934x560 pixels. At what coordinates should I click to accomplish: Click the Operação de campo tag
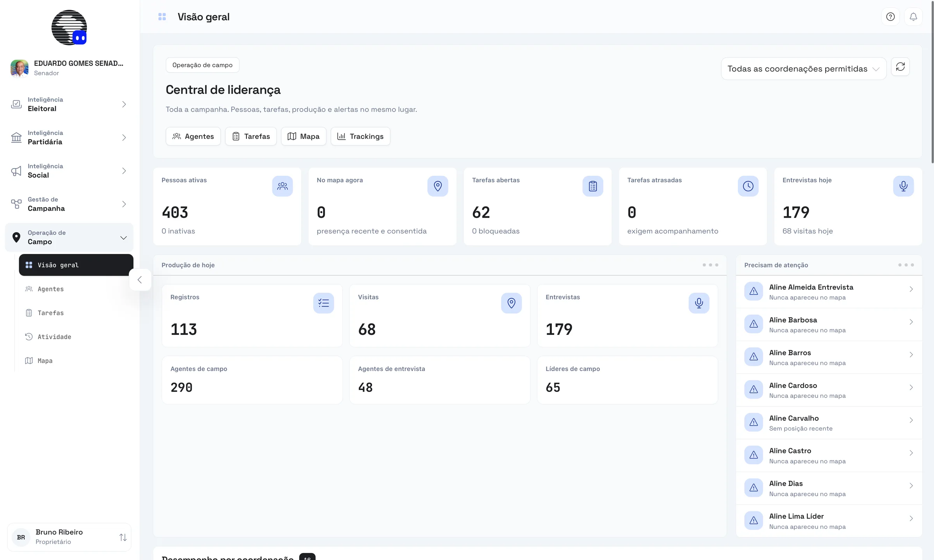coord(202,65)
